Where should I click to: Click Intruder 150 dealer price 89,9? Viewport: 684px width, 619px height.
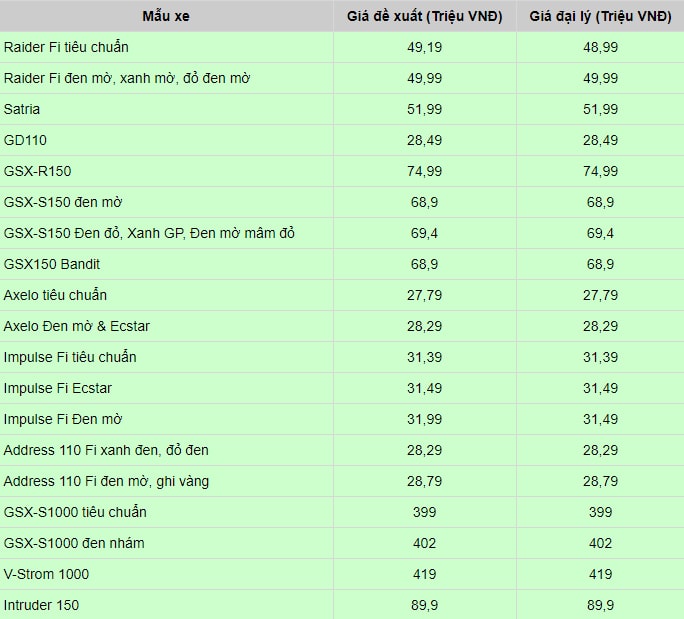[x=600, y=605]
